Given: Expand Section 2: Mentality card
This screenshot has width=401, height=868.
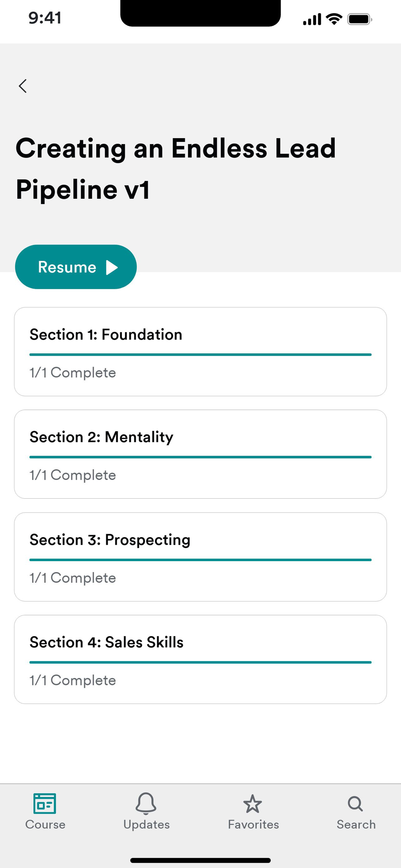Looking at the screenshot, I should (200, 454).
